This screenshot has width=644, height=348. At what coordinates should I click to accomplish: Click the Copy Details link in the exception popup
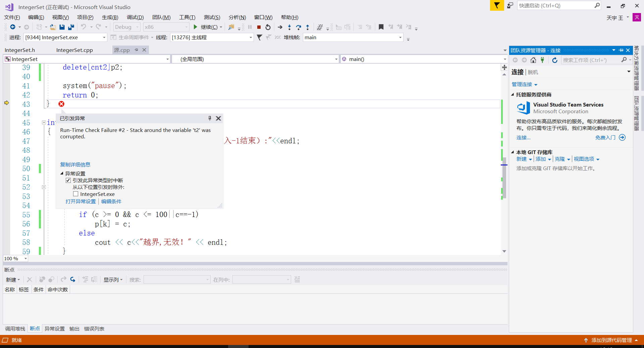(x=75, y=164)
